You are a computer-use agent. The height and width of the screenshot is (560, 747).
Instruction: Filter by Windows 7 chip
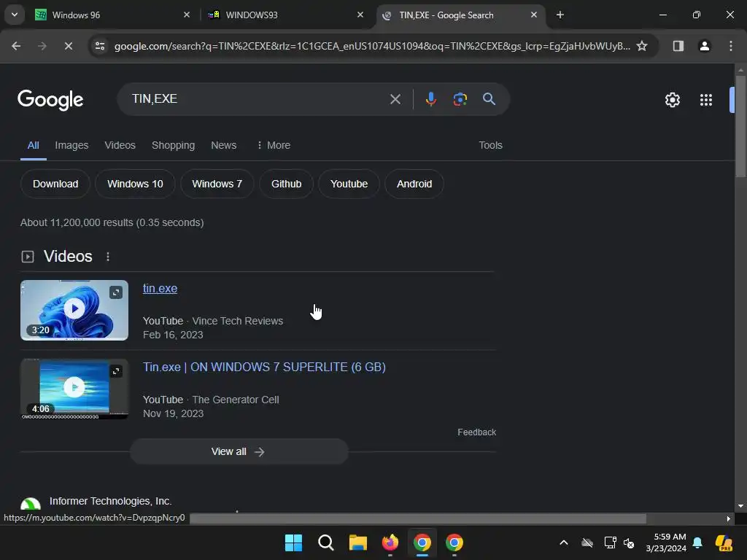pos(217,184)
